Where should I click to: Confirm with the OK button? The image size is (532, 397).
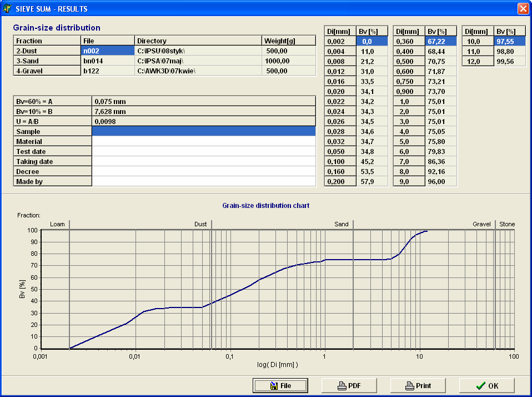487,385
